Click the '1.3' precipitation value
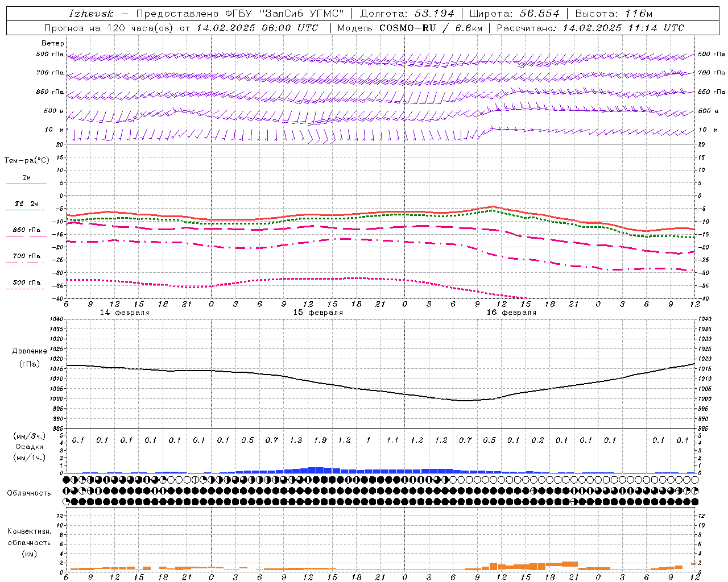The width and height of the screenshot is (728, 582). 296,440
